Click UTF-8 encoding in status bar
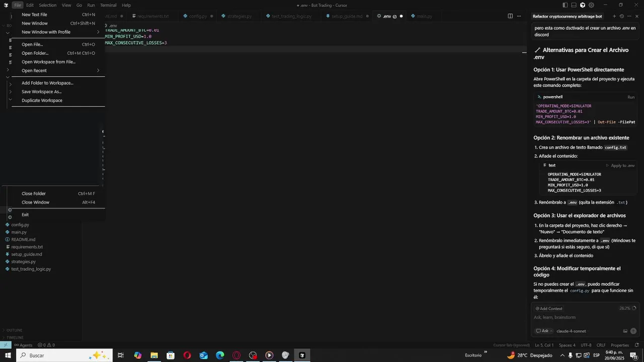644x362 pixels. [x=586, y=345]
